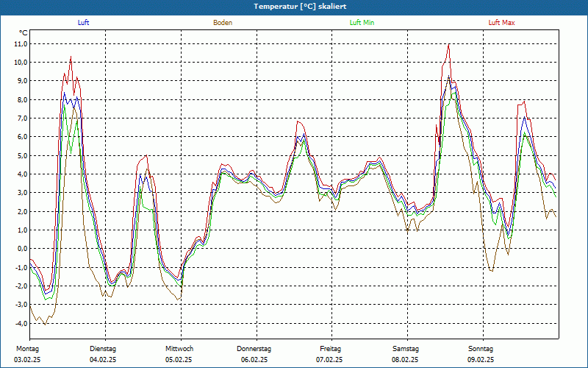Click the Boden curve minimum near -4,0 on Montag
Screen dimensions: 588x368
coord(46,324)
